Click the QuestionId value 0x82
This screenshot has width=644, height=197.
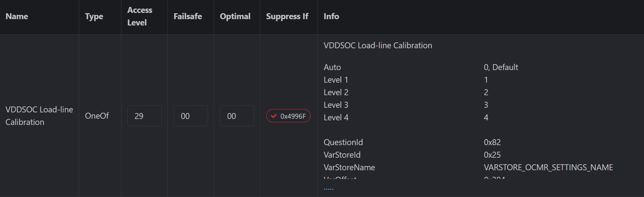(492, 142)
